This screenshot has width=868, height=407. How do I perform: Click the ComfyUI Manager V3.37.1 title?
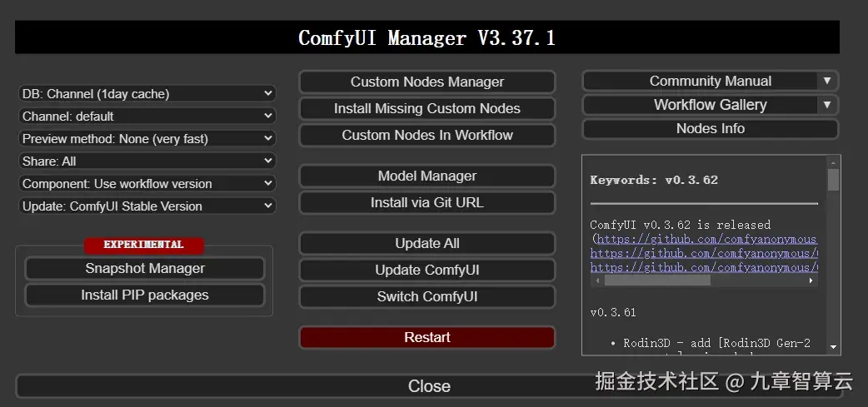[x=427, y=37]
